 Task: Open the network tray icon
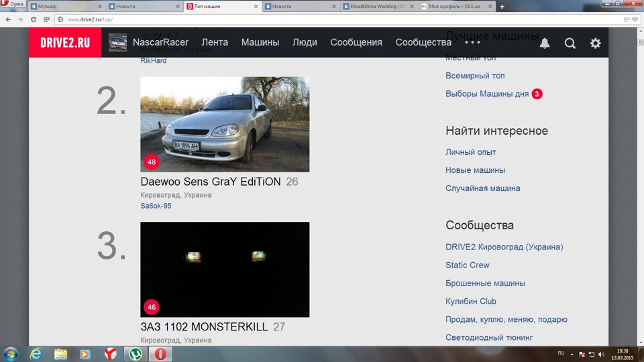click(x=592, y=354)
